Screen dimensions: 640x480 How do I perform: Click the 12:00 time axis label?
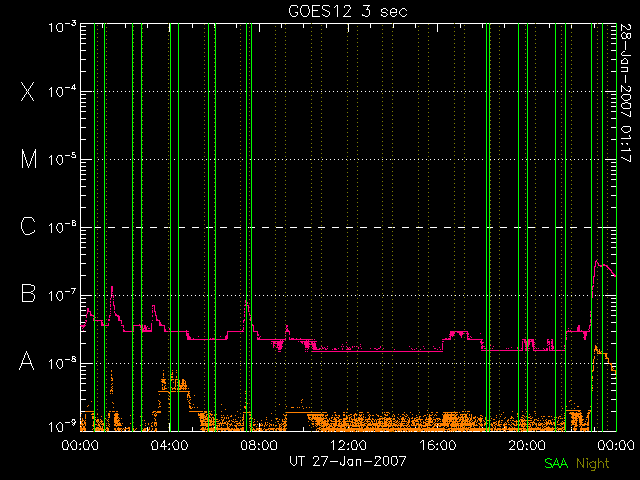tap(348, 445)
